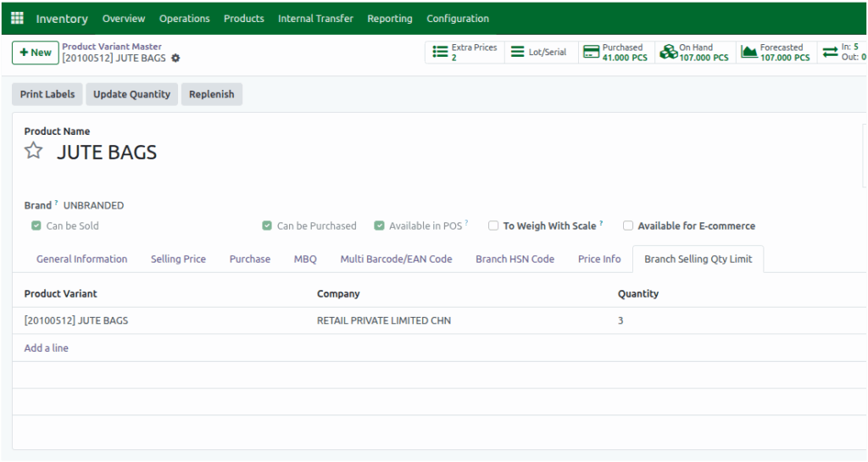Open the apps grid menu icon
The width and height of the screenshot is (868, 462).
[x=17, y=19]
